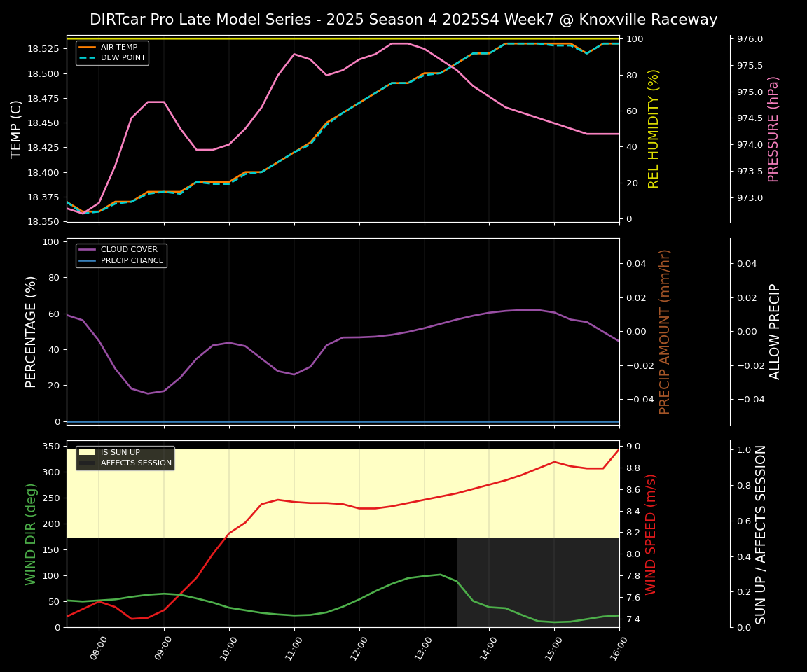Click the AFFECTS SESSION legend entry
The image size is (807, 672).
[136, 463]
